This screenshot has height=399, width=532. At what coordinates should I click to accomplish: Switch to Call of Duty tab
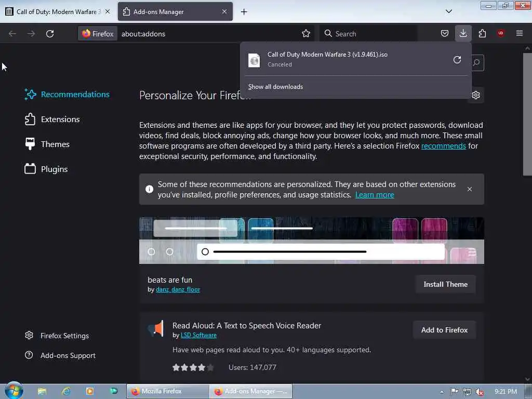click(x=58, y=11)
